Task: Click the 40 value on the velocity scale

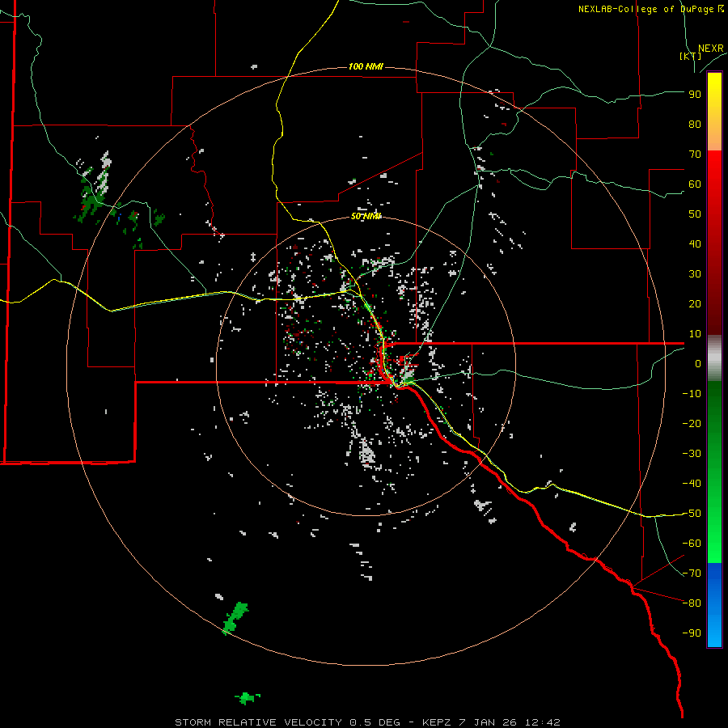Action: pyautogui.click(x=695, y=244)
